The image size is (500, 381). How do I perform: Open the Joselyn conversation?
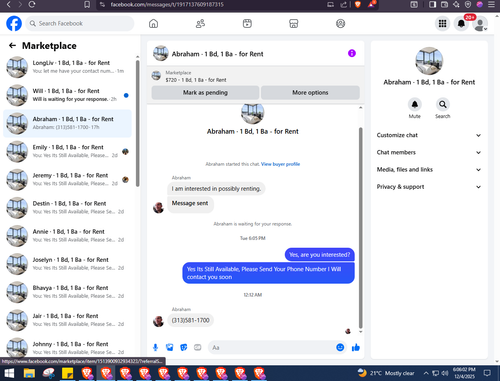[67, 264]
